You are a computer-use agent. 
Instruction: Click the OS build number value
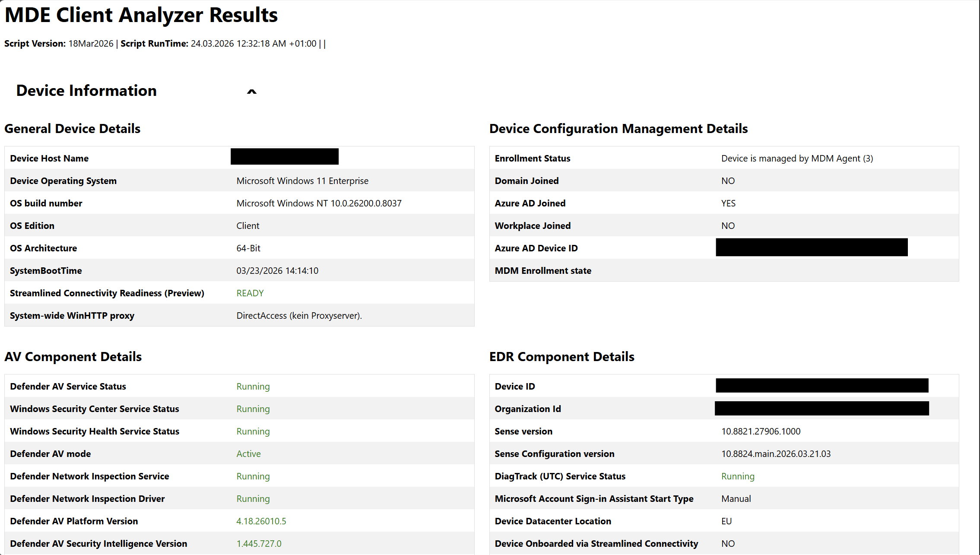coord(319,203)
